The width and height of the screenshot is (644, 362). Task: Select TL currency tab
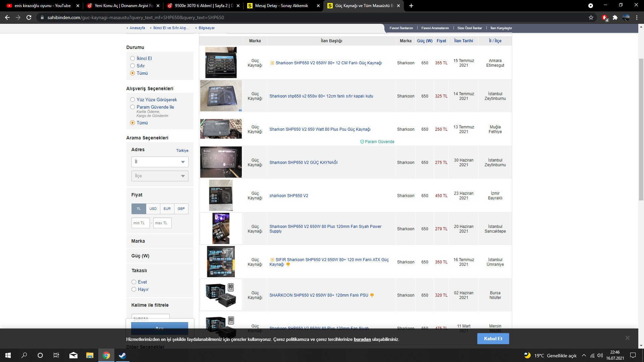(x=139, y=209)
